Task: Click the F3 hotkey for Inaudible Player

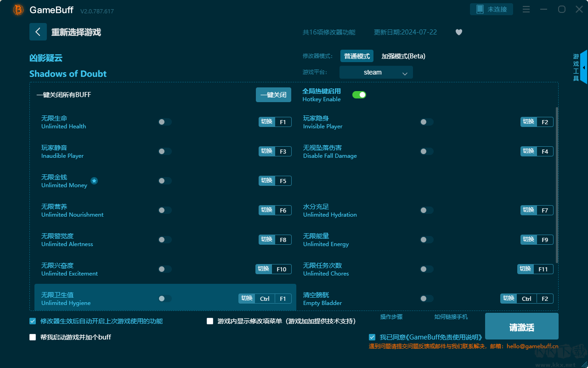Action: 275,151
